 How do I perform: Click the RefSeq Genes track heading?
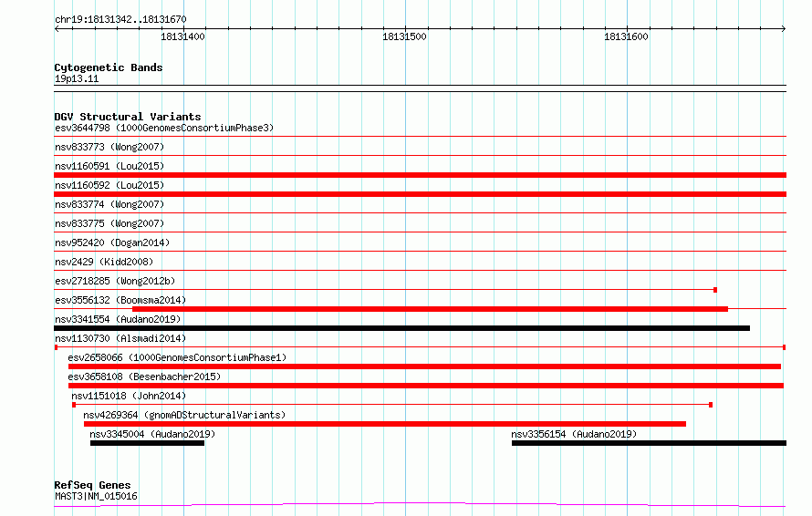click(x=92, y=485)
